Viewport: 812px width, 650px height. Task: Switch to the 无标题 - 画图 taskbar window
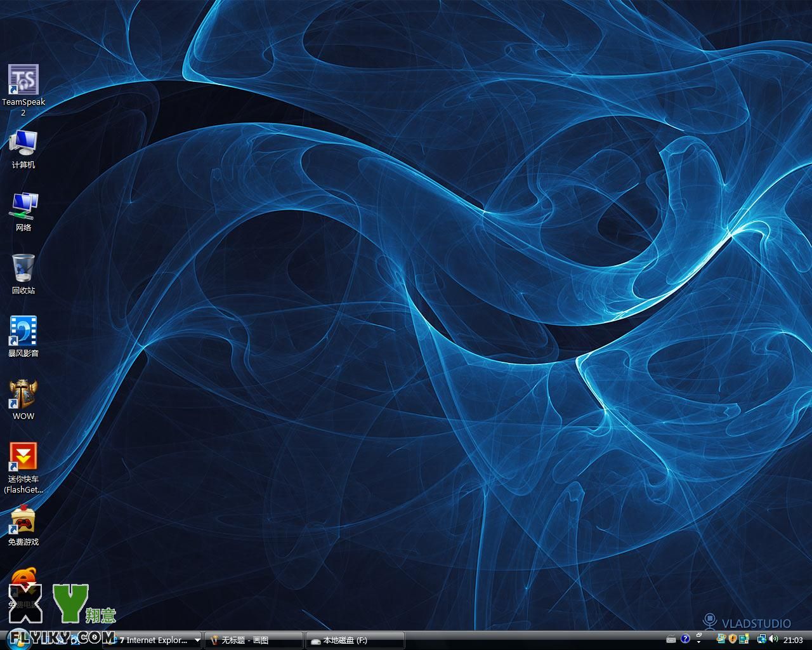click(x=254, y=640)
